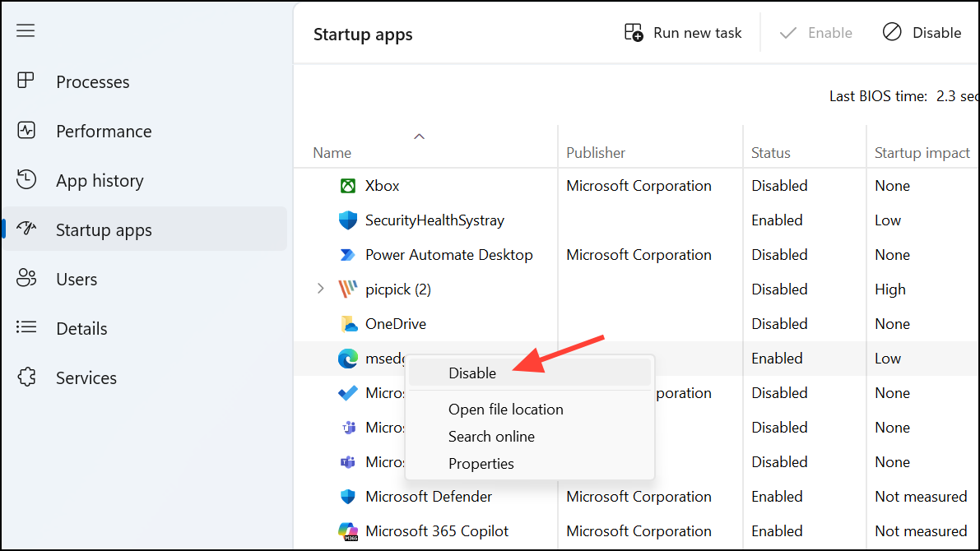Open the Services gear icon
The height and width of the screenshot is (551, 980).
point(26,377)
